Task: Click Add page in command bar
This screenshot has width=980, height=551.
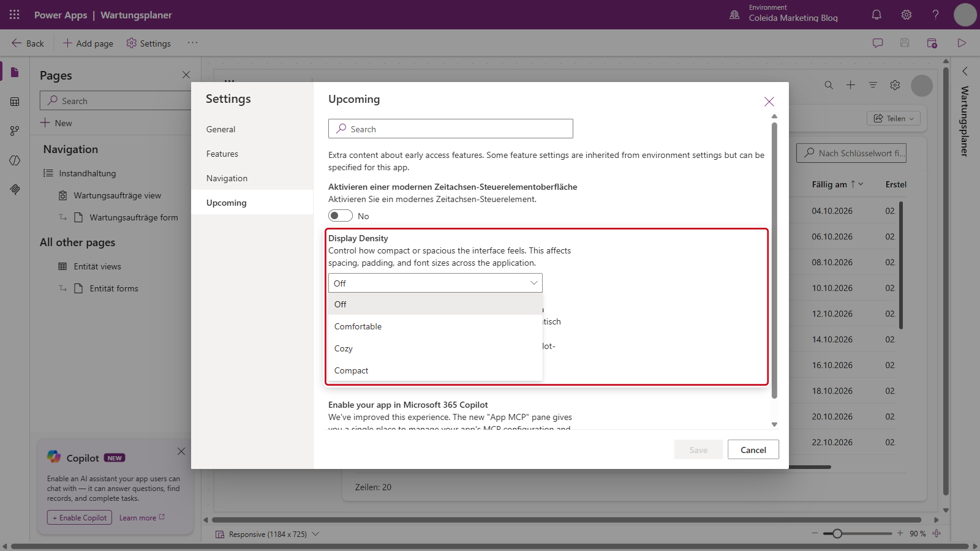Action: (88, 43)
